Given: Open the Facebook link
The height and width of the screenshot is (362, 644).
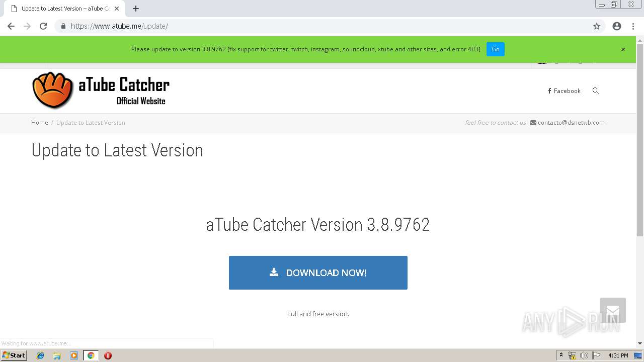Looking at the screenshot, I should coord(564,91).
